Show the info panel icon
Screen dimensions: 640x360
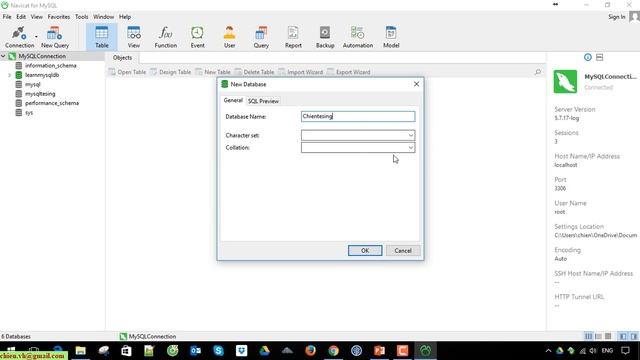click(x=588, y=58)
